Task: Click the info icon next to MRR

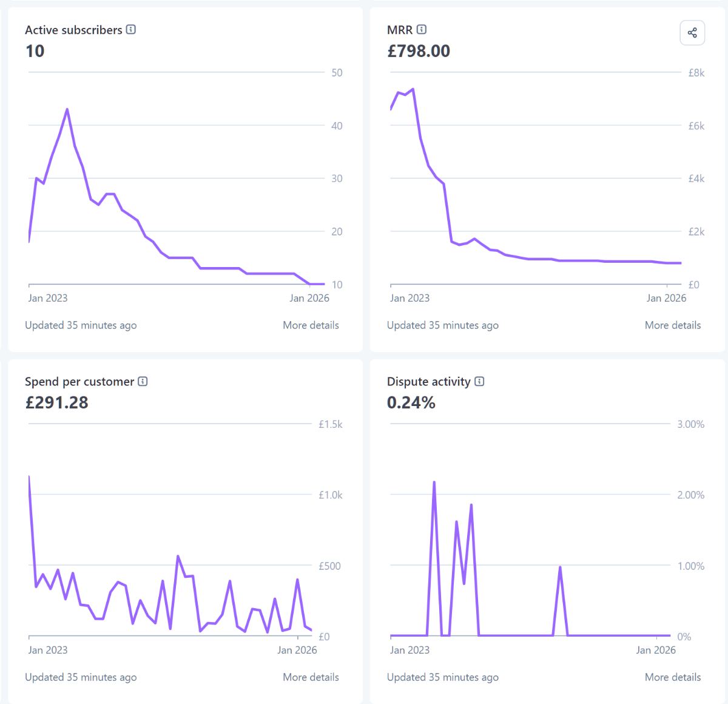Action: point(422,30)
